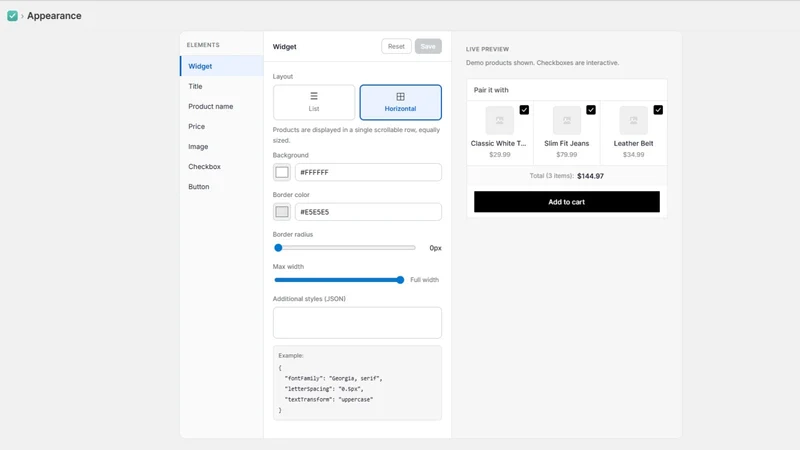Choose the Horizontal layout option

401,102
